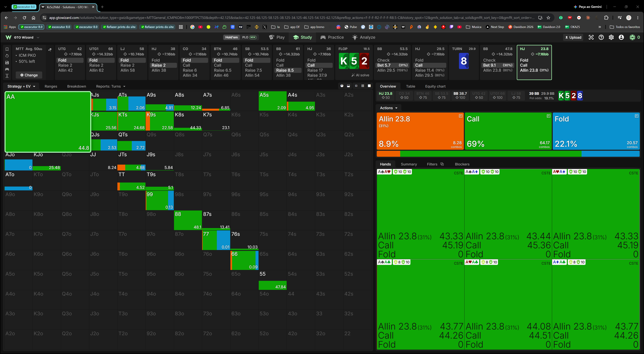Go to the Practice section
This screenshot has height=354, width=644.
pyautogui.click(x=332, y=37)
